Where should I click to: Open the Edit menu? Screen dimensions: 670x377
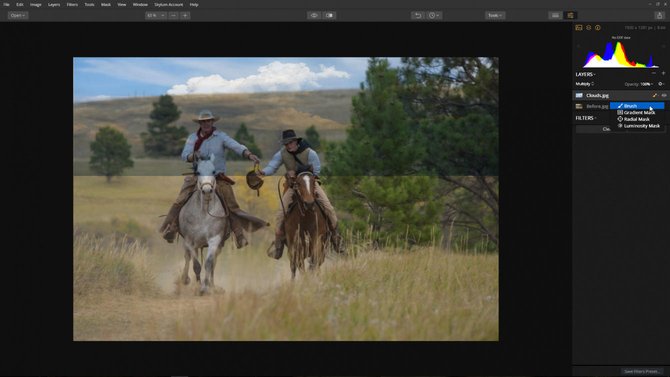(20, 4)
